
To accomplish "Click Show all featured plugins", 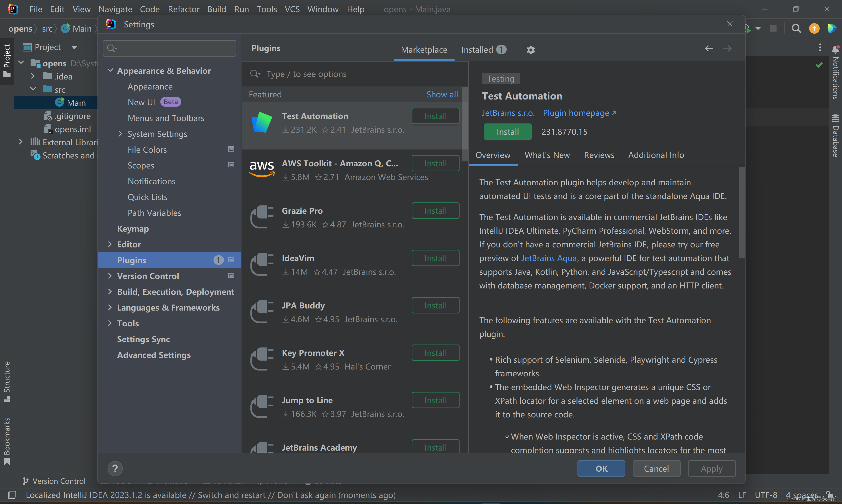I will 442,94.
